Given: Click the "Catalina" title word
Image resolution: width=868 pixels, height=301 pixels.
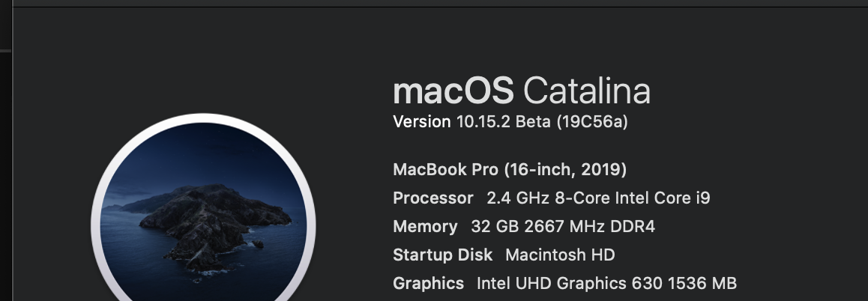Looking at the screenshot, I should click(x=587, y=91).
